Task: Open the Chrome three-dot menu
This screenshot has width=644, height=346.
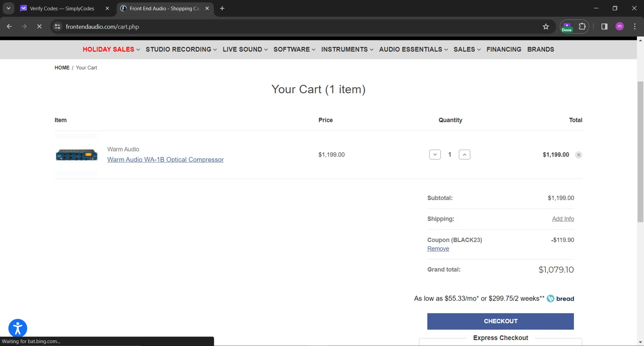Action: pos(635,27)
